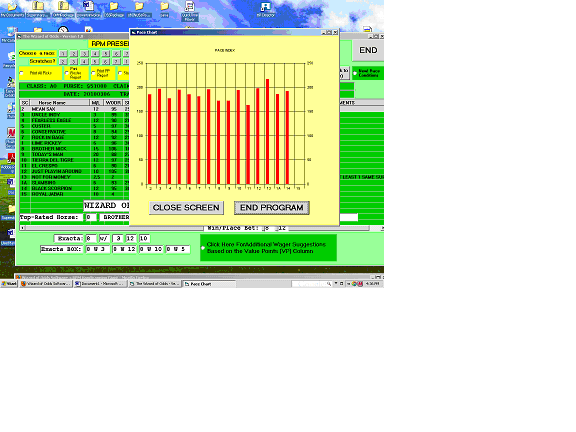Click the END PROGRAM button
The width and height of the screenshot is (576, 432).
click(272, 208)
